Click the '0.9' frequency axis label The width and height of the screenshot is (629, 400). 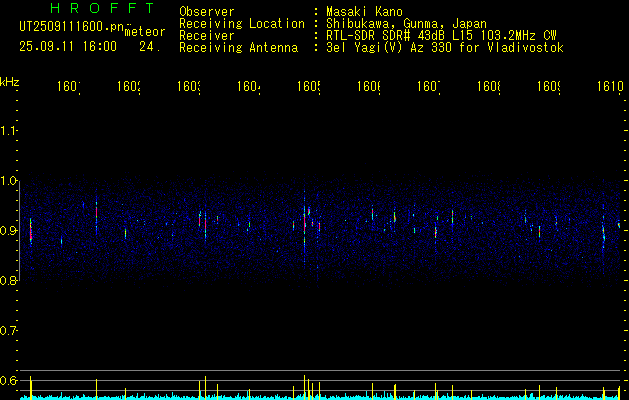click(x=8, y=231)
